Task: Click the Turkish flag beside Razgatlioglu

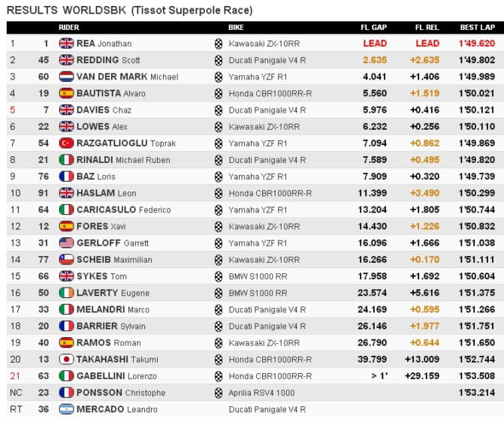Action: tap(66, 143)
